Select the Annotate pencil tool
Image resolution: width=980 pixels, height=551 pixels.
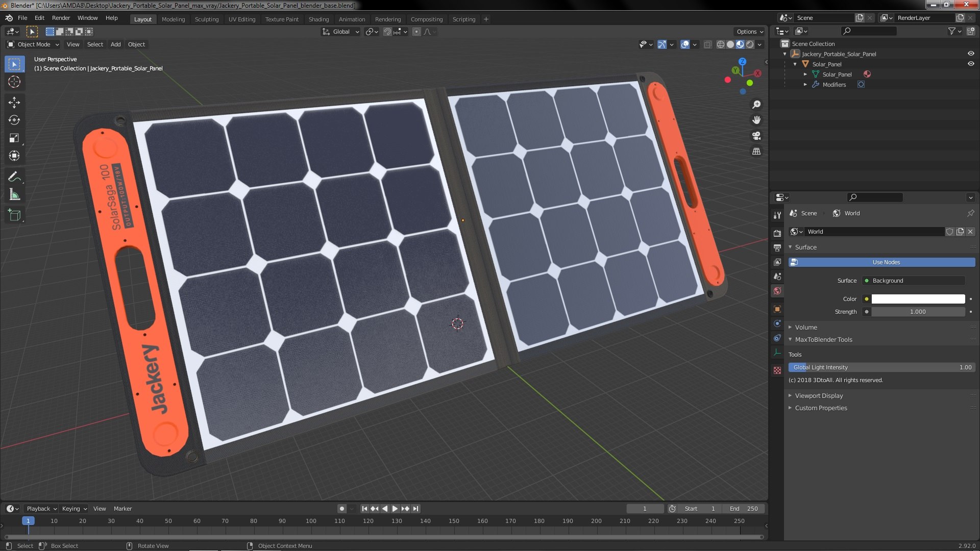click(14, 177)
